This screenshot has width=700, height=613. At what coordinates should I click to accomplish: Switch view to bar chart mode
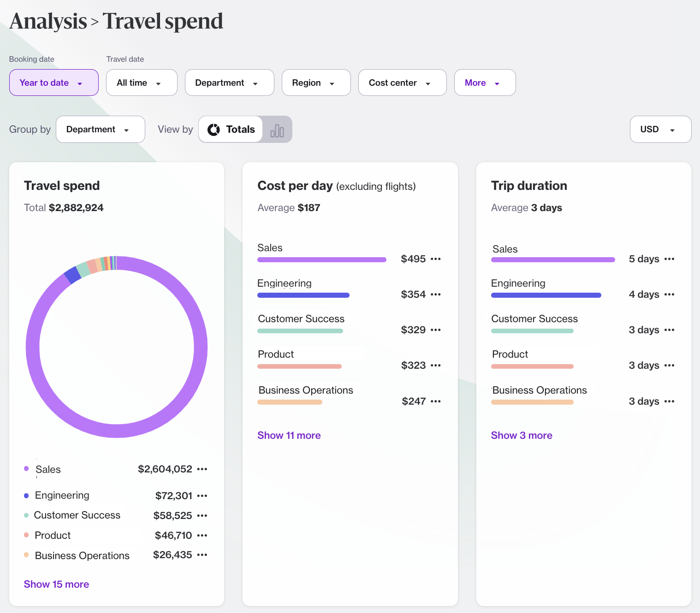(277, 130)
